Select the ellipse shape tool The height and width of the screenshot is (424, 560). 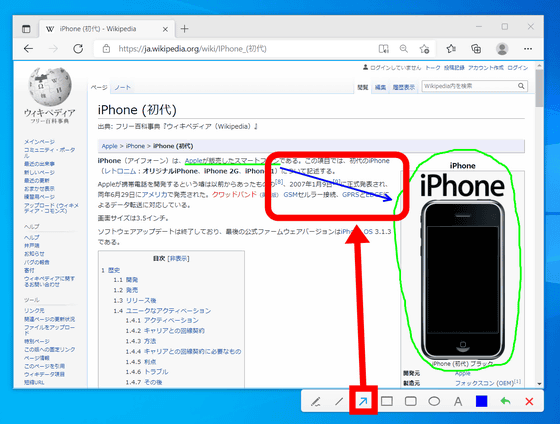[x=434, y=401]
